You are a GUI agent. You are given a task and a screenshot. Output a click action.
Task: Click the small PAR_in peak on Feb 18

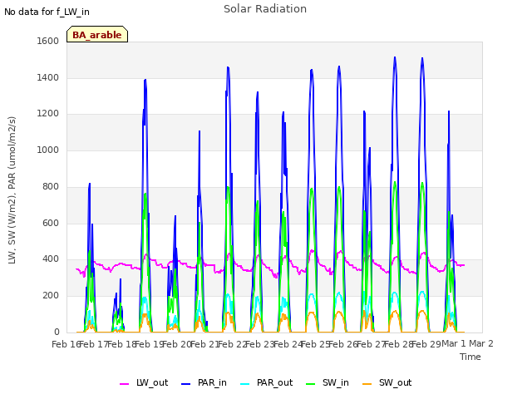(x=120, y=279)
